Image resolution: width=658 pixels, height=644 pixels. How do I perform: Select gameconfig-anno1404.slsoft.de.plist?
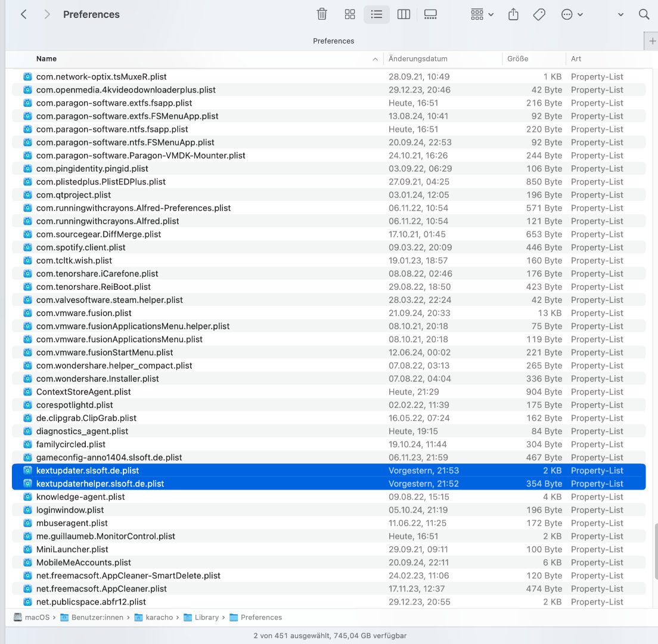328,457
